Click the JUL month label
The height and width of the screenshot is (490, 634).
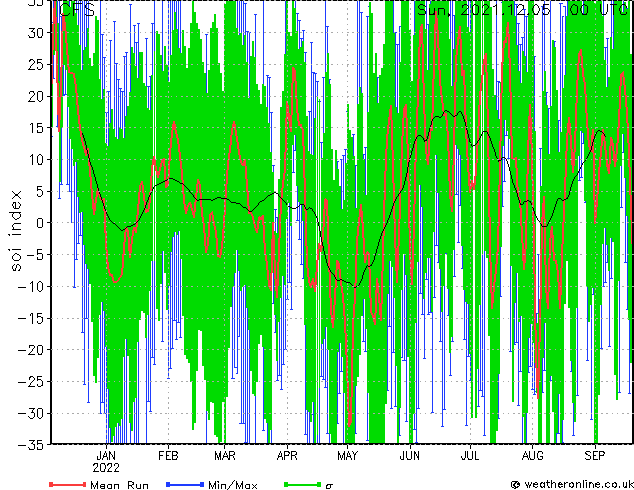click(x=470, y=456)
